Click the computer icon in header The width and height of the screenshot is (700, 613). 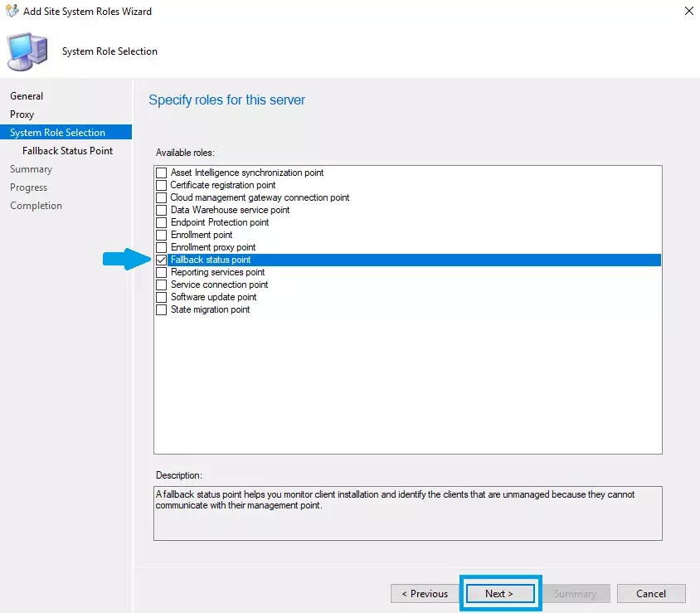(x=27, y=51)
